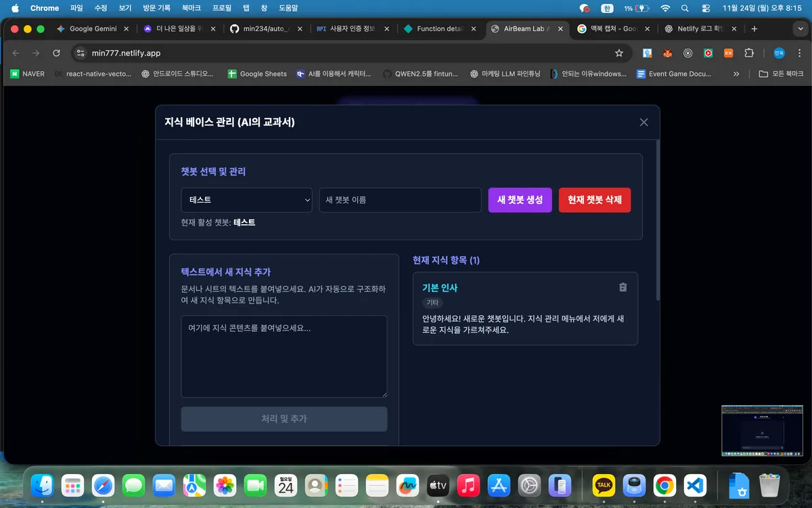812x508 pixels.
Task: Open KakaoTalk from the Dock
Action: click(603, 485)
